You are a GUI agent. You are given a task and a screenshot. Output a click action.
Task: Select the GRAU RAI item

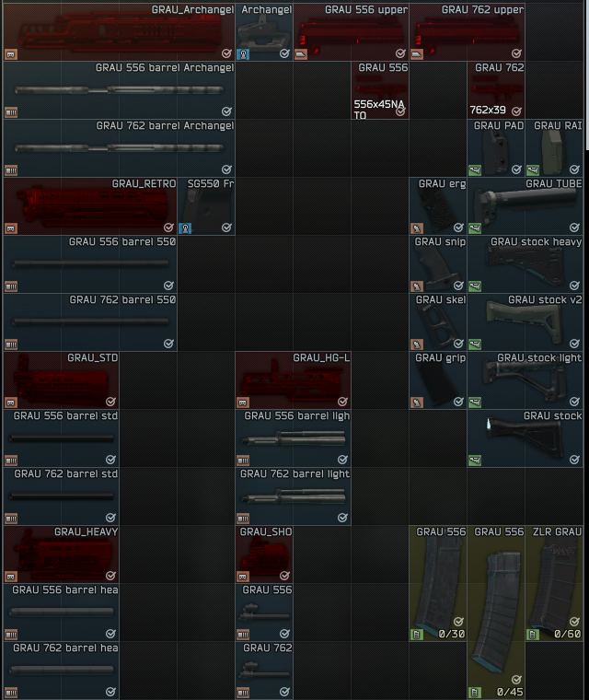(555, 148)
